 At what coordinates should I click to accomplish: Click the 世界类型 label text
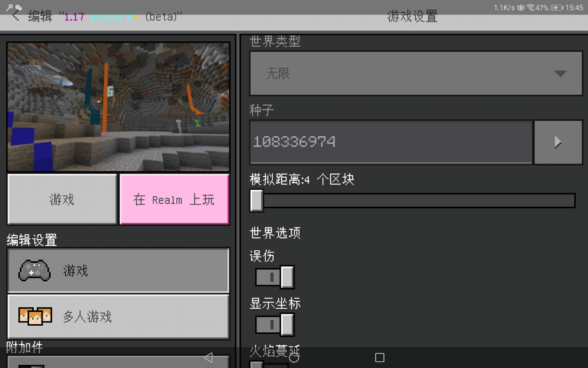(x=275, y=41)
